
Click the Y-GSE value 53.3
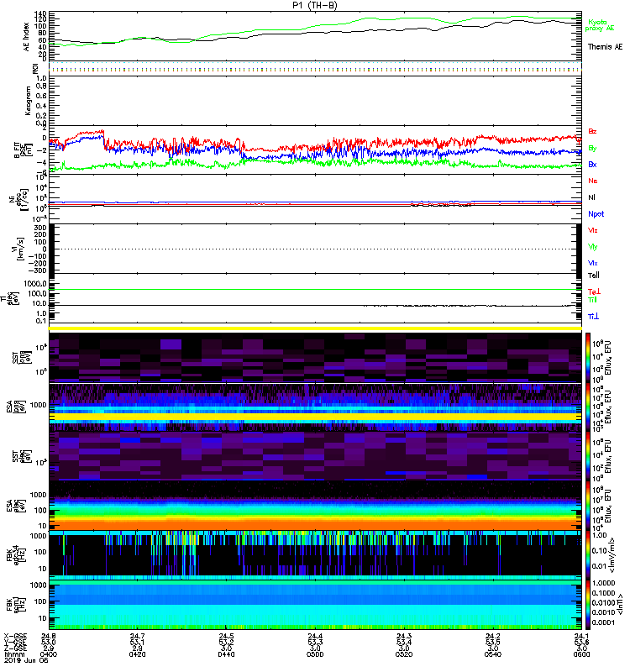(315, 642)
